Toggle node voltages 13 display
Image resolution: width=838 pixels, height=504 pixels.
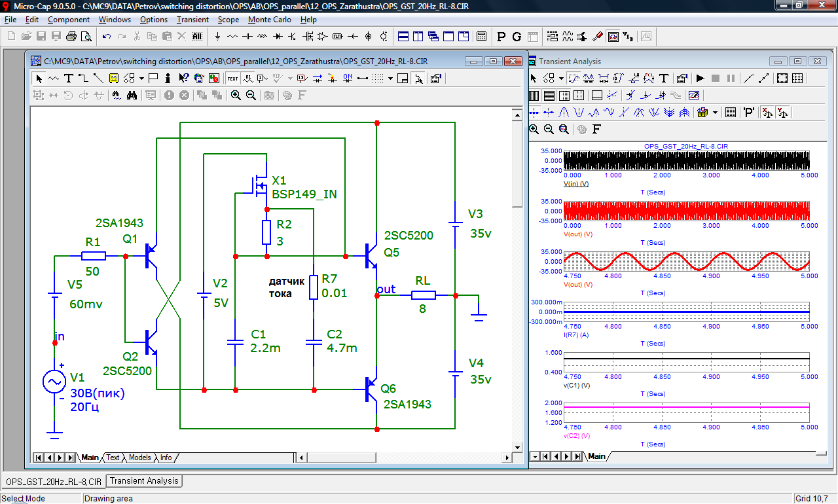(x=302, y=79)
